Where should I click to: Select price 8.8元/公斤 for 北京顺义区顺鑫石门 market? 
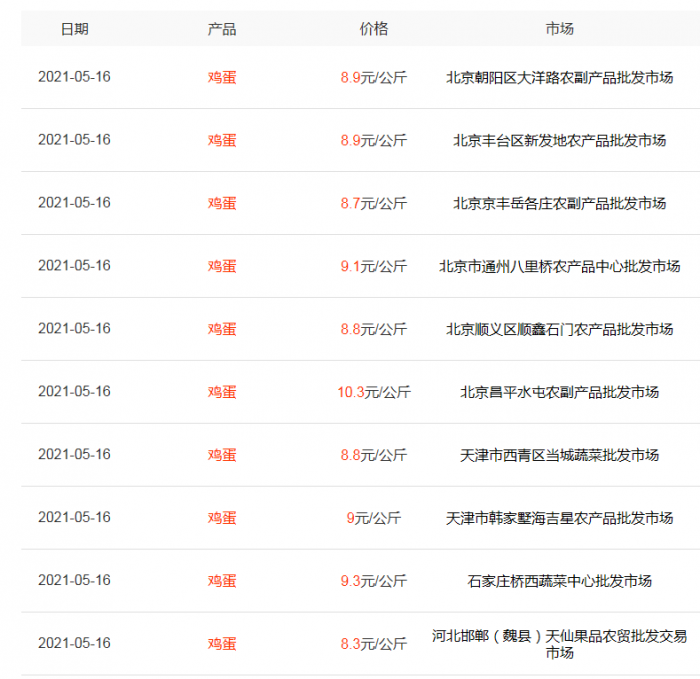click(x=374, y=329)
